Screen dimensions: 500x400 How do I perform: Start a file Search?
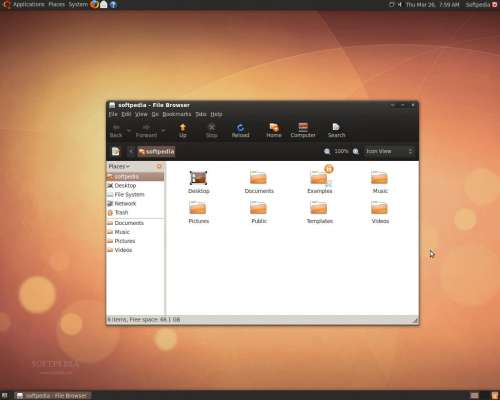[336, 130]
